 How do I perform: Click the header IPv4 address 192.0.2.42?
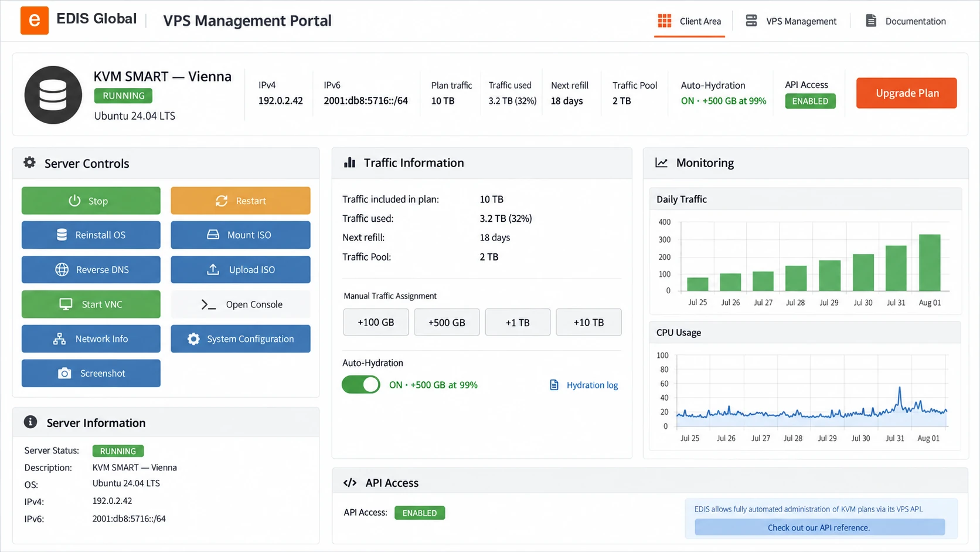281,100
